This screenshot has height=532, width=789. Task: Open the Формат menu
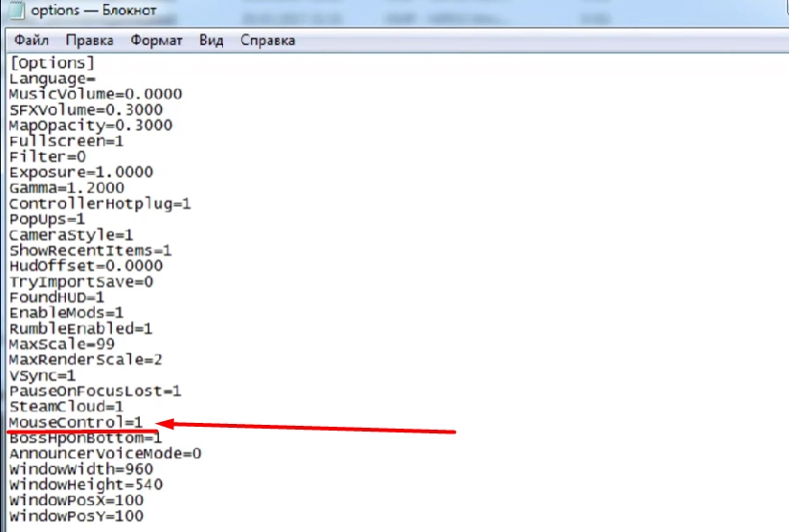pyautogui.click(x=156, y=40)
